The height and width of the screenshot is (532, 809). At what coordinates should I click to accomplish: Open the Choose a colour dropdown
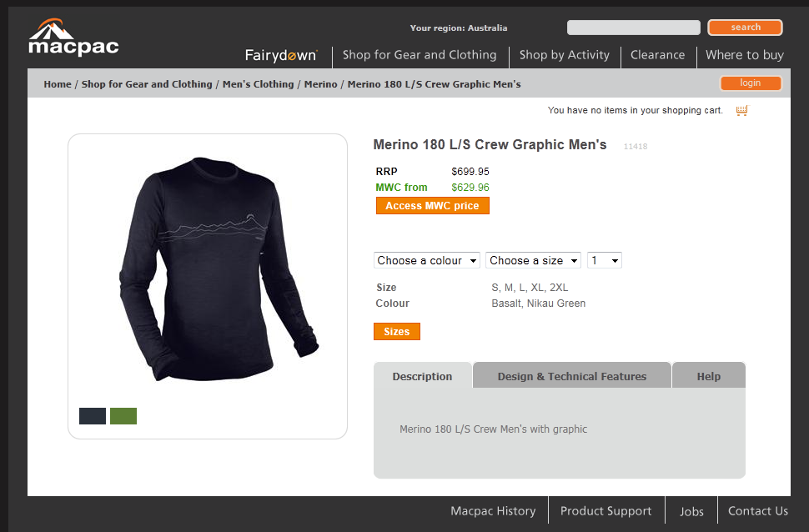pos(427,260)
